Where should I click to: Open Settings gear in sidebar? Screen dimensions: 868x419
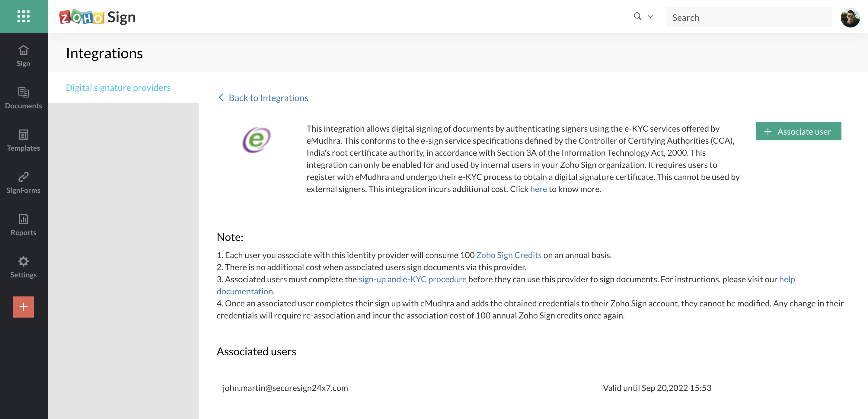coord(24,267)
